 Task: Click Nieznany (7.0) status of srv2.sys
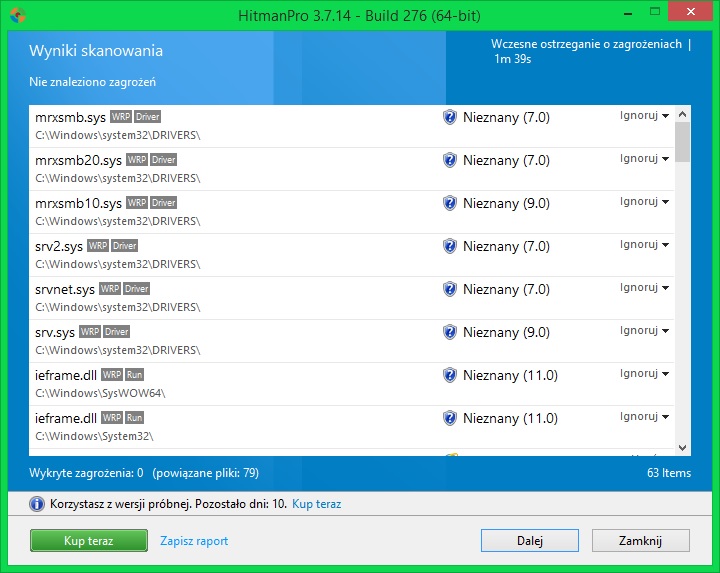(x=506, y=246)
